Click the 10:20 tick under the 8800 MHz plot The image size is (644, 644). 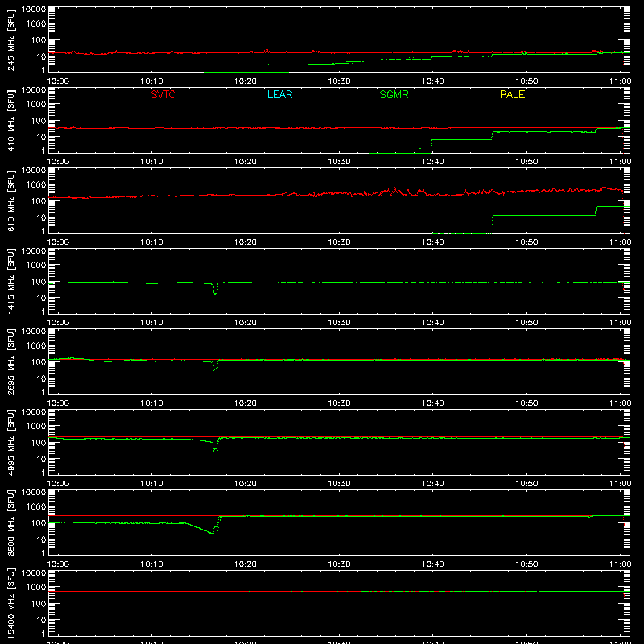pos(246,564)
